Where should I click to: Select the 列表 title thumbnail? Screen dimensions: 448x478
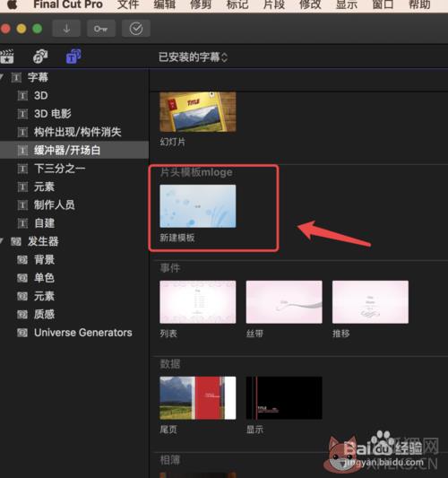tap(198, 302)
